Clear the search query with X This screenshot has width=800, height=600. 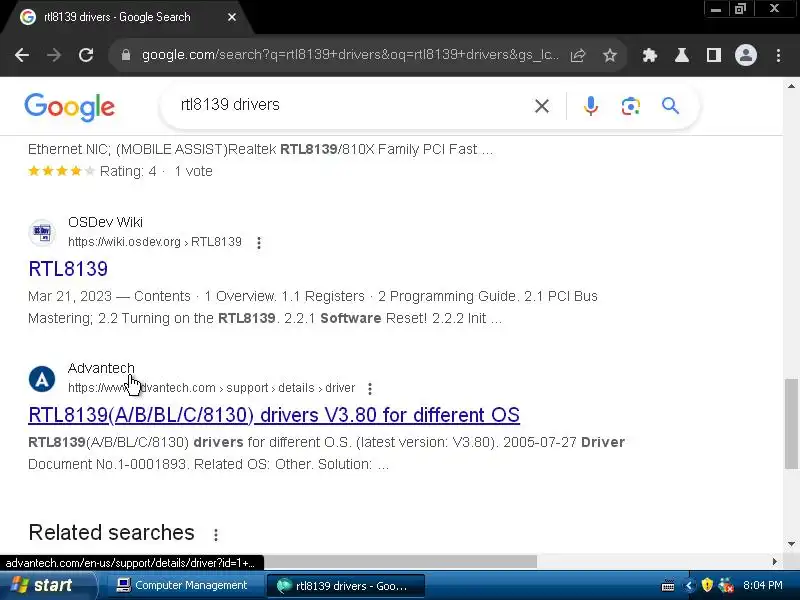[542, 106]
